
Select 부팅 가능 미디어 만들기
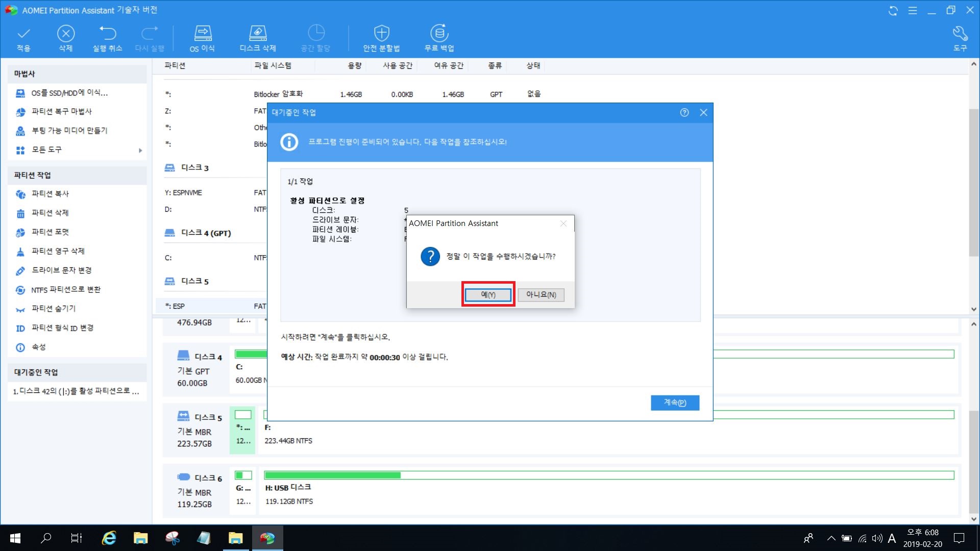click(x=69, y=131)
